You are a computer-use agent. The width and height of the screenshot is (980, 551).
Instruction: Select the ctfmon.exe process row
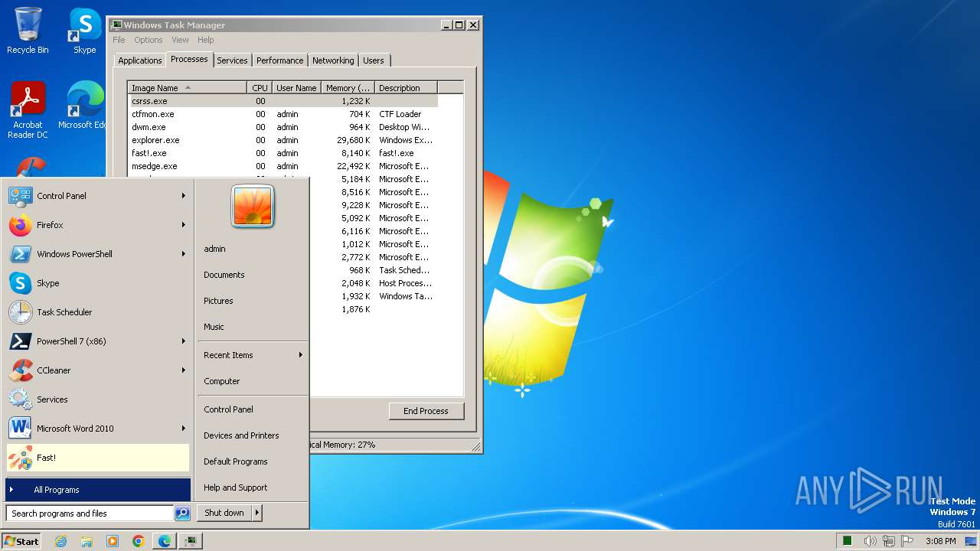tap(283, 114)
